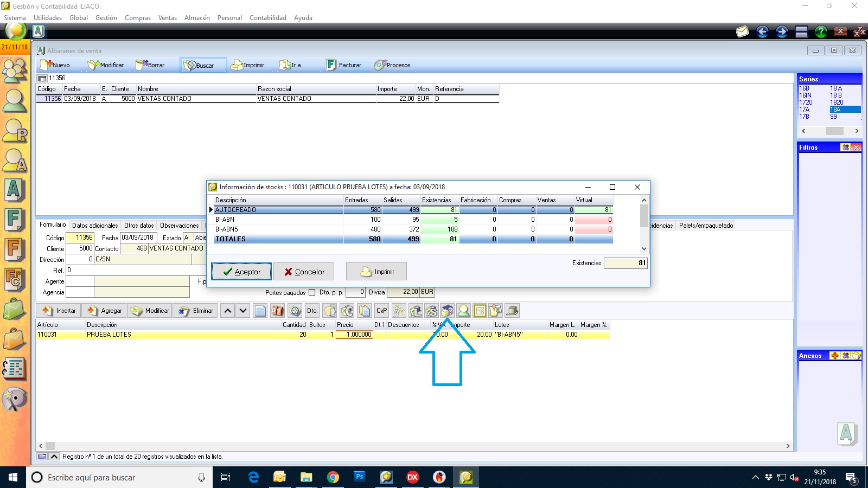This screenshot has height=488, width=868.
Task: Click the green F document sidebar icon
Action: pyautogui.click(x=15, y=220)
